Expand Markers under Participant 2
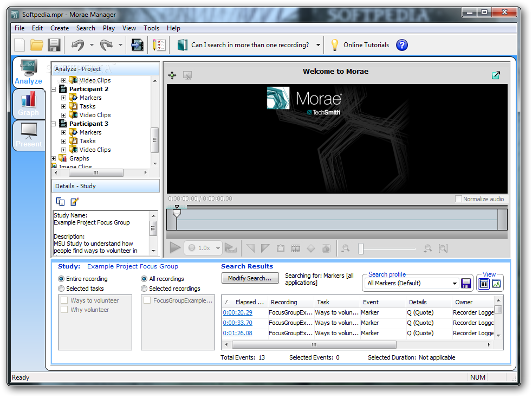This screenshot has height=397, width=532. pos(63,98)
